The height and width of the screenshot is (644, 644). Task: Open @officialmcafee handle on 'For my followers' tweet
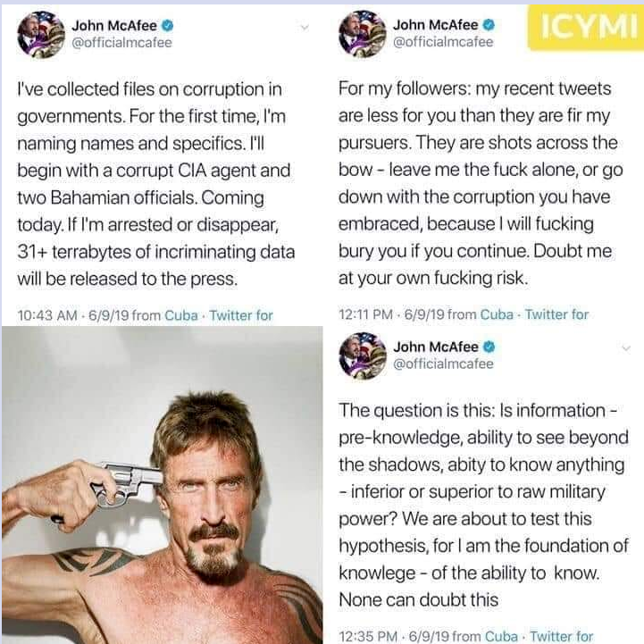click(443, 42)
